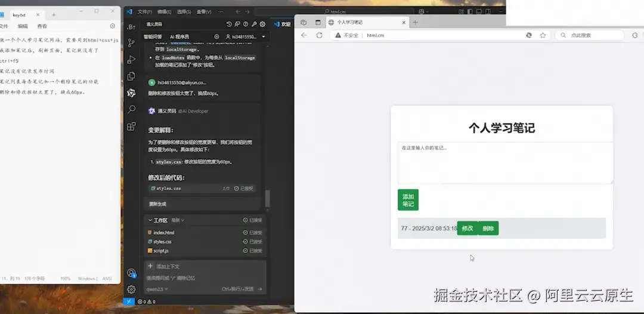
Task: Open Search magnifier in VS Code activity bar
Action: click(131, 109)
